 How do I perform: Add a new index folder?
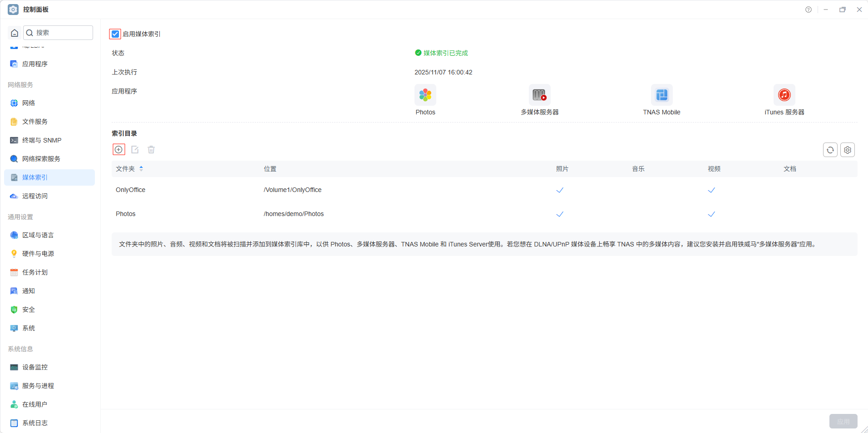(119, 149)
